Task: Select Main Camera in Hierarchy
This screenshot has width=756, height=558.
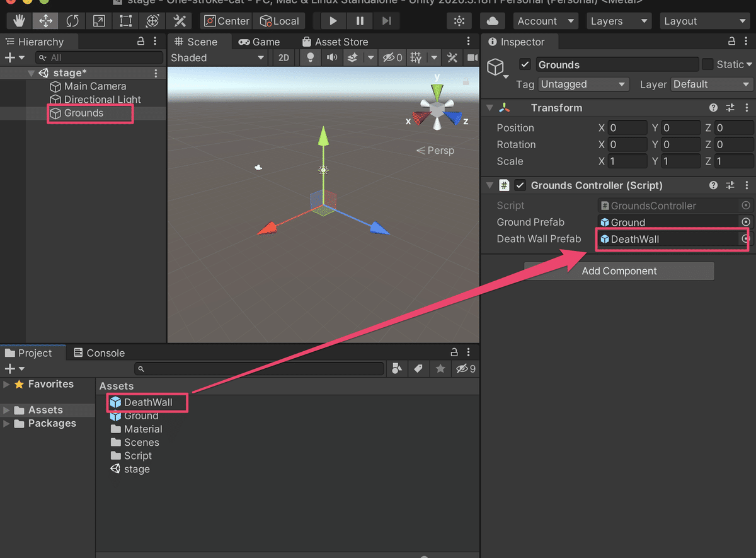Action: click(95, 86)
